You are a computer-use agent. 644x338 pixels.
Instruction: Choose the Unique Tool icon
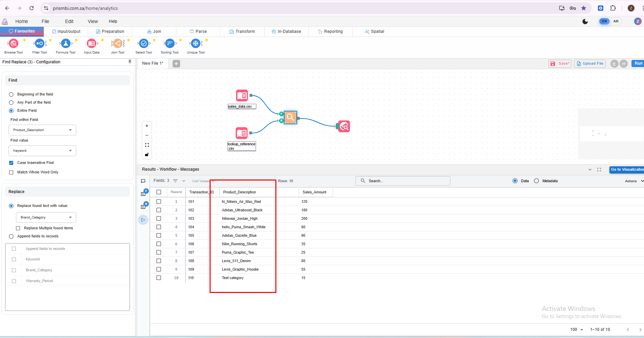pyautogui.click(x=196, y=44)
